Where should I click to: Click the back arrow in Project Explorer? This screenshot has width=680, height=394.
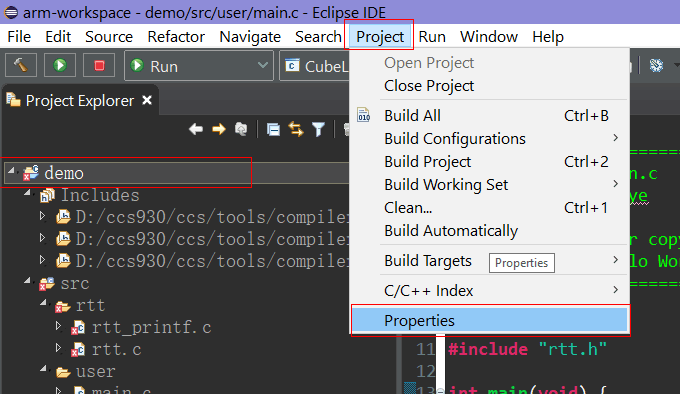click(196, 129)
